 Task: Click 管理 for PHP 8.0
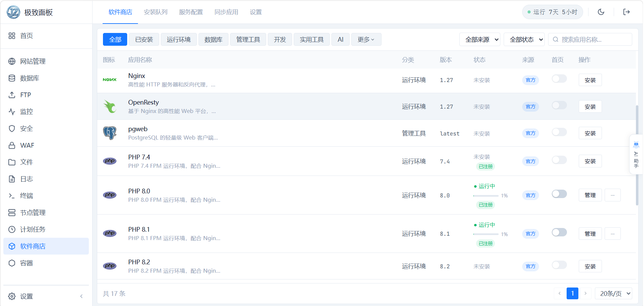coord(590,195)
